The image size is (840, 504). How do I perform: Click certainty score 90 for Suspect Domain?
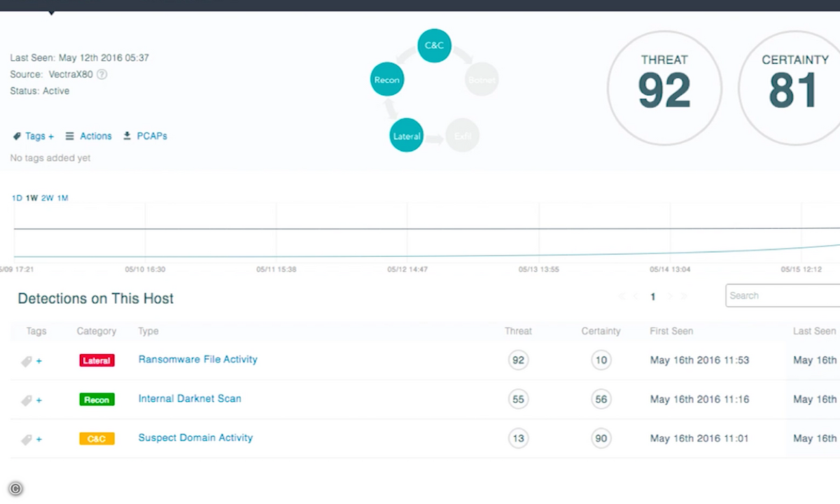coord(601,439)
